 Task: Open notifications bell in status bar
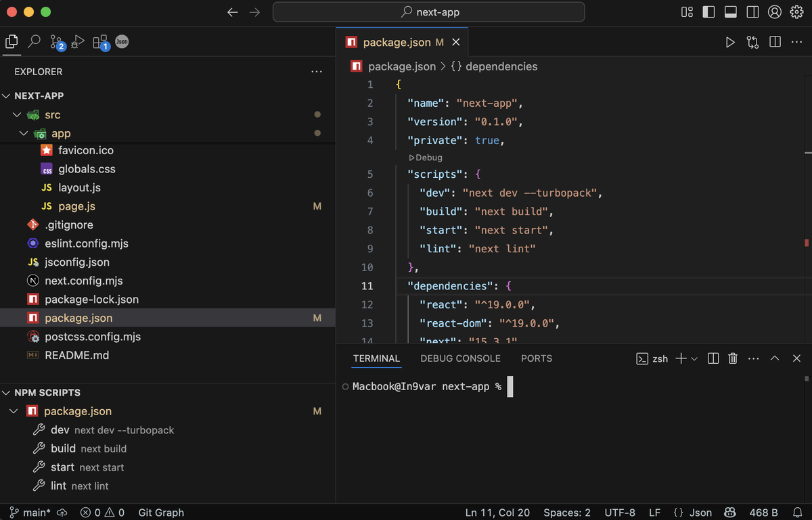point(797,513)
